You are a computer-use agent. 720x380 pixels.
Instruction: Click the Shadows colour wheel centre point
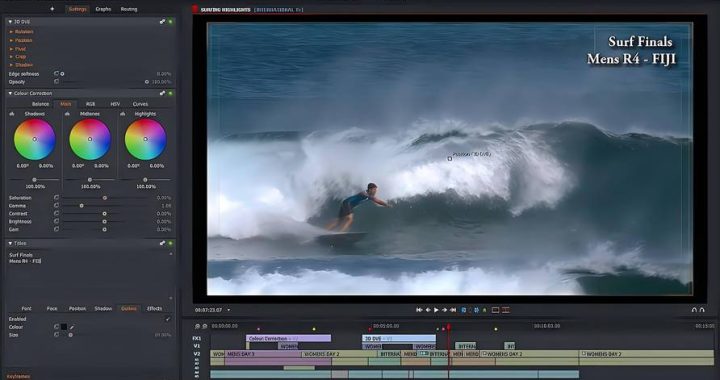[x=34, y=139]
